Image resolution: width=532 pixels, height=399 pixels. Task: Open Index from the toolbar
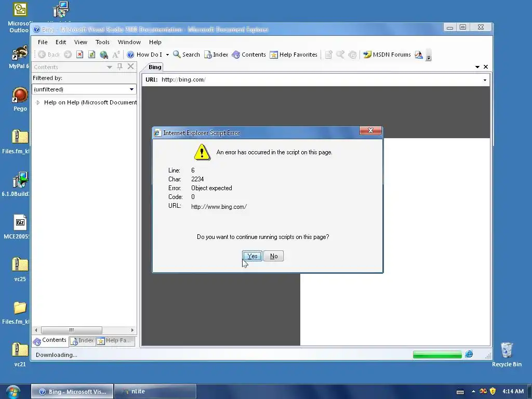[x=216, y=55]
